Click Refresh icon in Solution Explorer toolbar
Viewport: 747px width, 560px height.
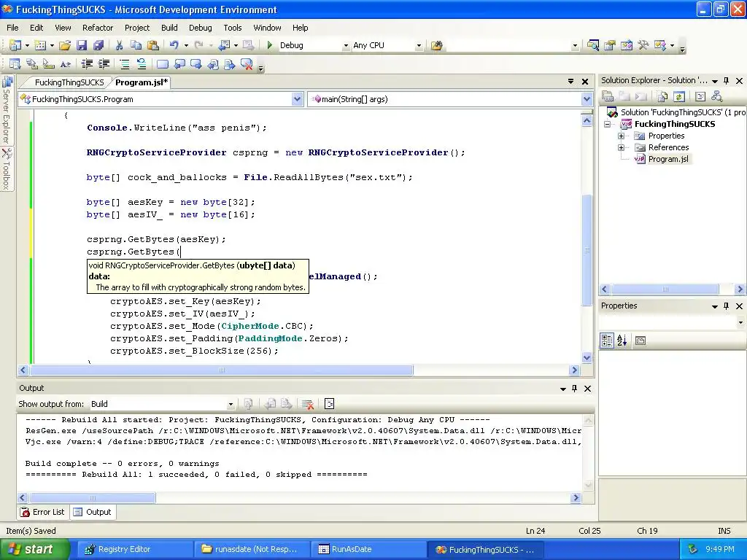[679, 97]
